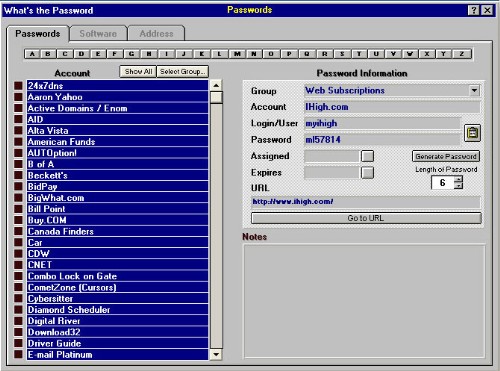Open the Expires date picker button
This screenshot has height=371, width=500.
(367, 173)
